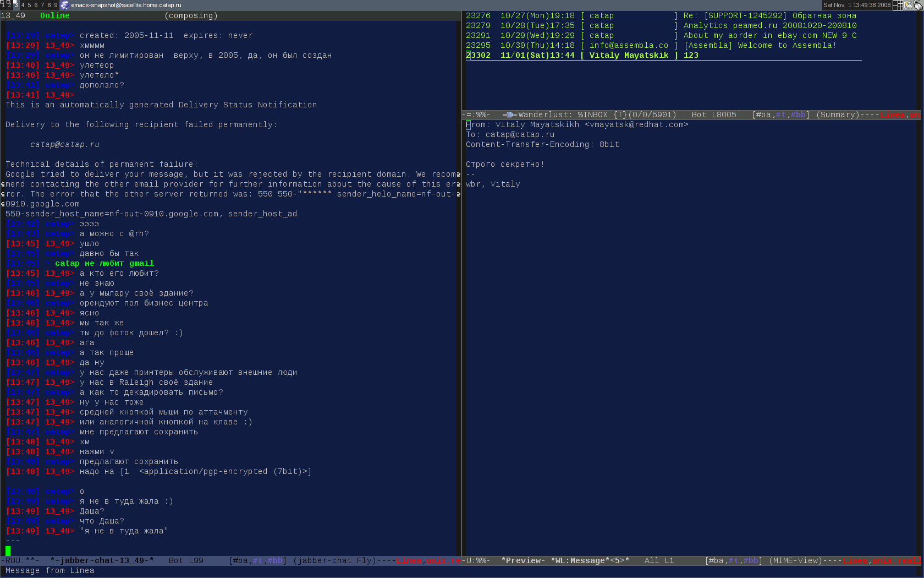Screen dimensions: 924x578
Task: Click the Emacs application icon in the top bar
Action: (x=64, y=5)
